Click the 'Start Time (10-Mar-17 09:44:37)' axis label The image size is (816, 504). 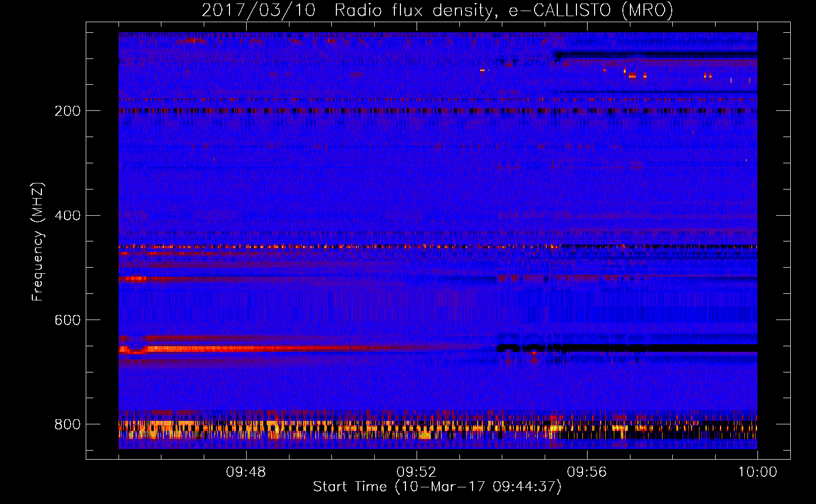(437, 487)
